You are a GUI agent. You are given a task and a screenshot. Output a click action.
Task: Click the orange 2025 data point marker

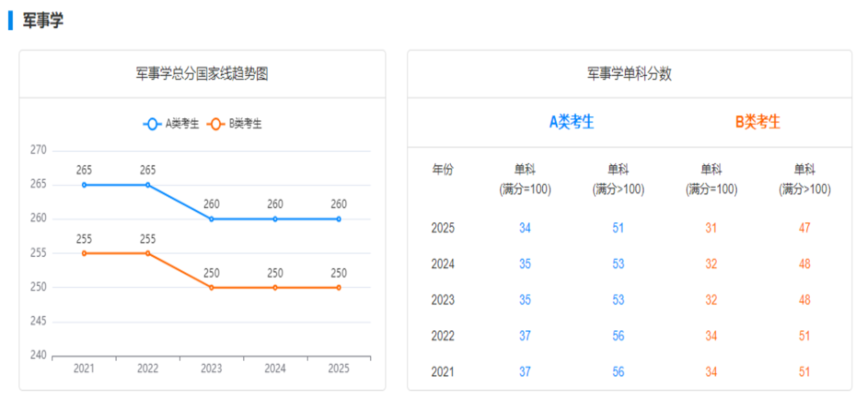pos(339,288)
